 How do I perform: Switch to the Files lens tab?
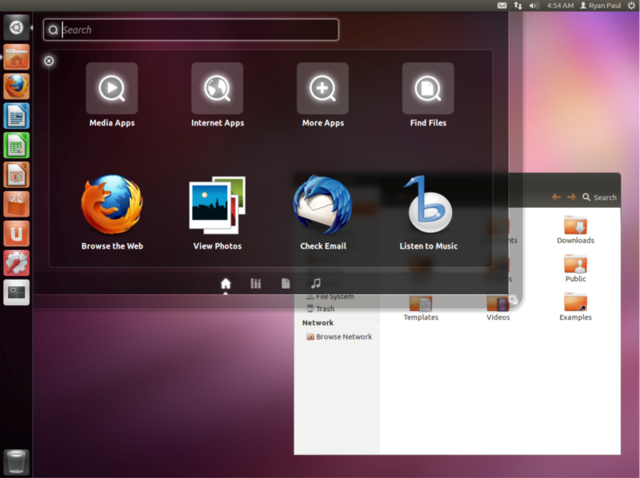286,283
